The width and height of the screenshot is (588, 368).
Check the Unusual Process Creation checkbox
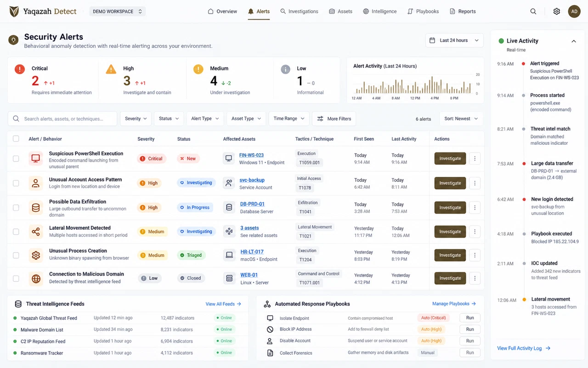tap(16, 255)
